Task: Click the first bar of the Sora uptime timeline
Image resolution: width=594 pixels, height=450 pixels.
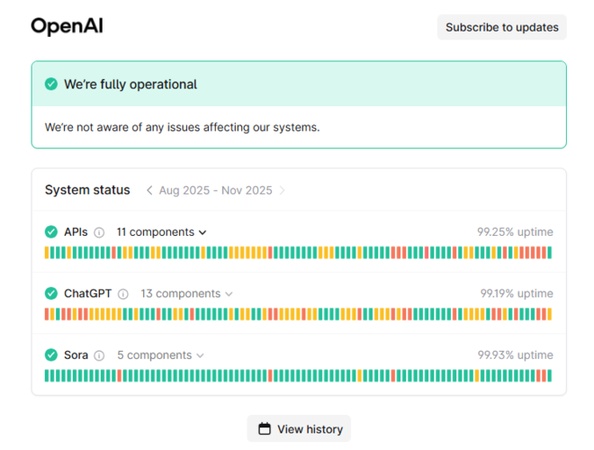Action: coord(47,376)
